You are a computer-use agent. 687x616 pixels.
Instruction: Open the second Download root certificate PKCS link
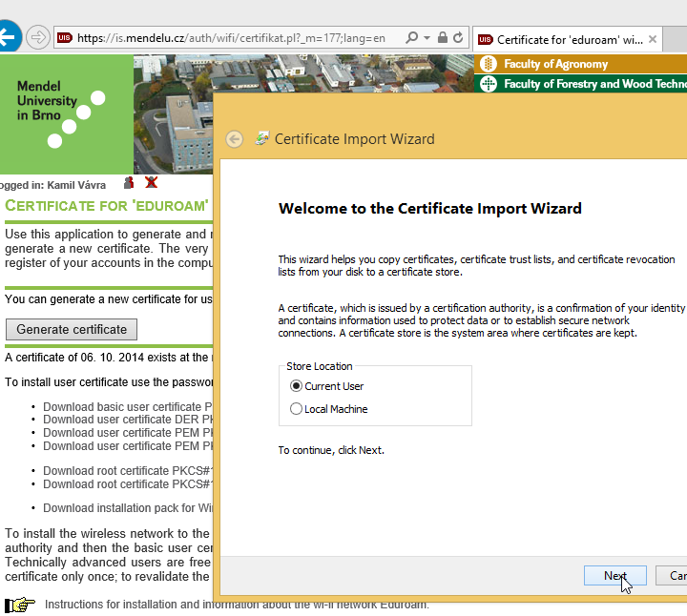tap(128, 483)
